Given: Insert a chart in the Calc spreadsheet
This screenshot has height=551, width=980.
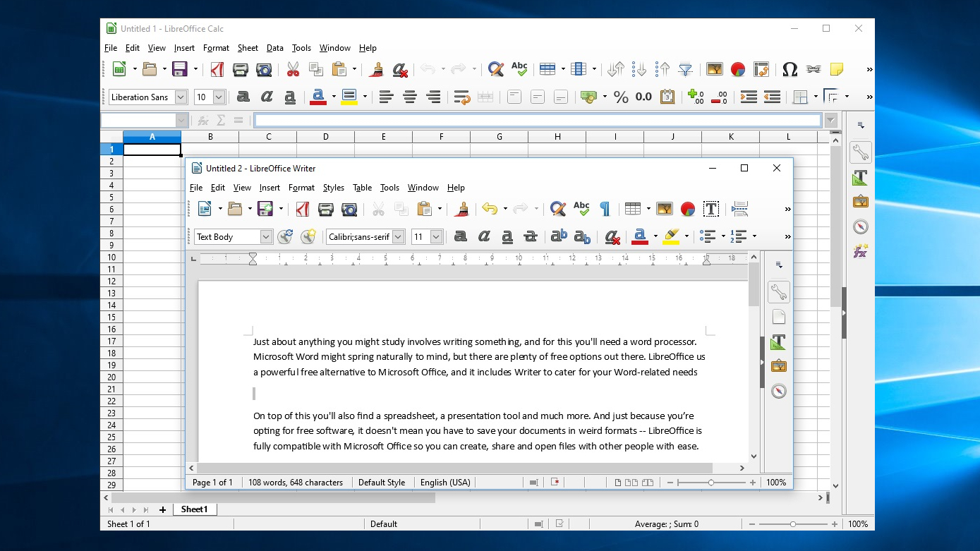Looking at the screenshot, I should [x=737, y=69].
